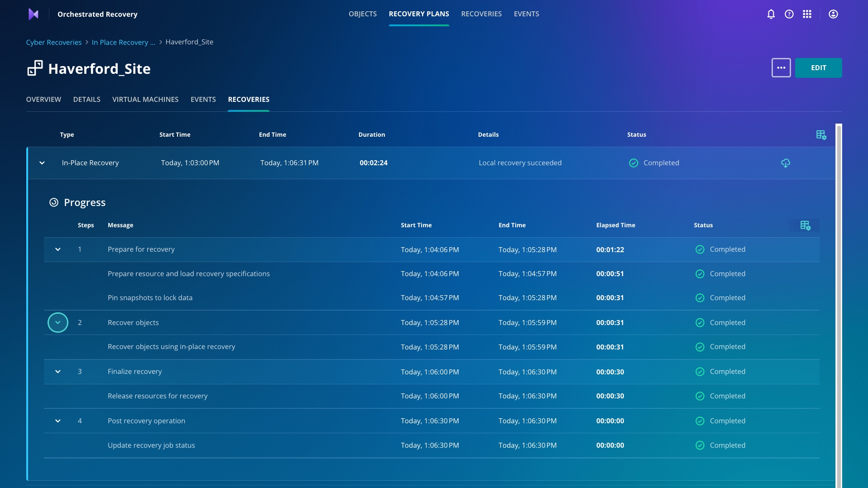Open recoveries table column settings icon
868x488 pixels.
coord(820,135)
